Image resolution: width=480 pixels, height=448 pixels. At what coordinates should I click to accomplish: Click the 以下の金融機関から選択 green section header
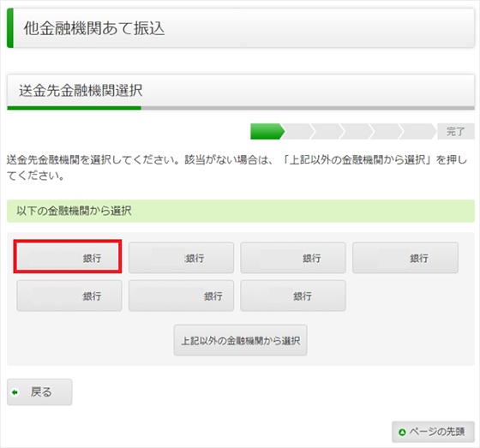[241, 211]
